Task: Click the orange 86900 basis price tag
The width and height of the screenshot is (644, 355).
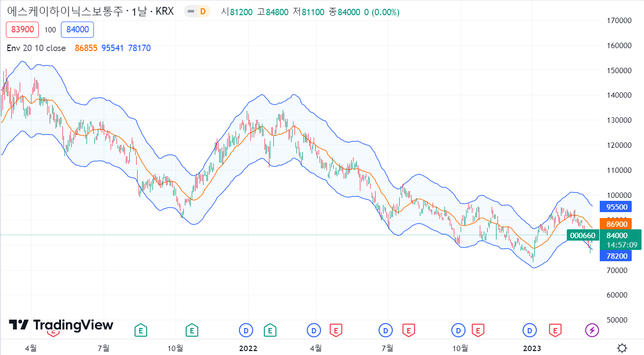Action: point(616,224)
